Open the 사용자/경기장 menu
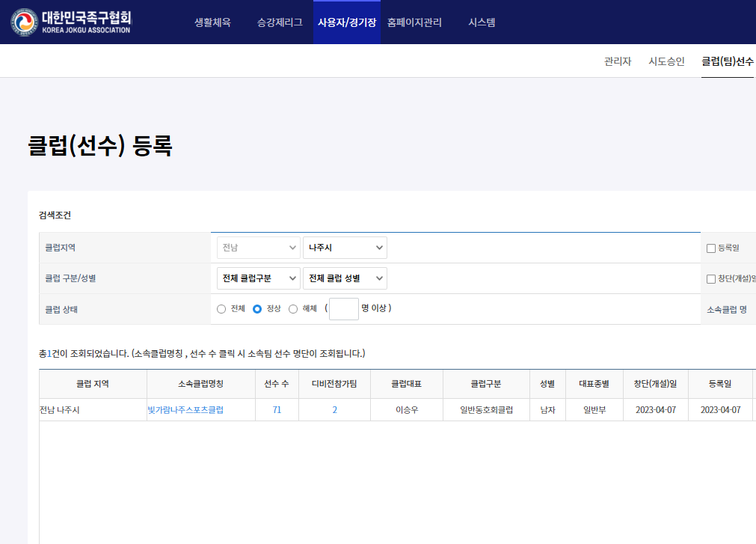 (347, 22)
